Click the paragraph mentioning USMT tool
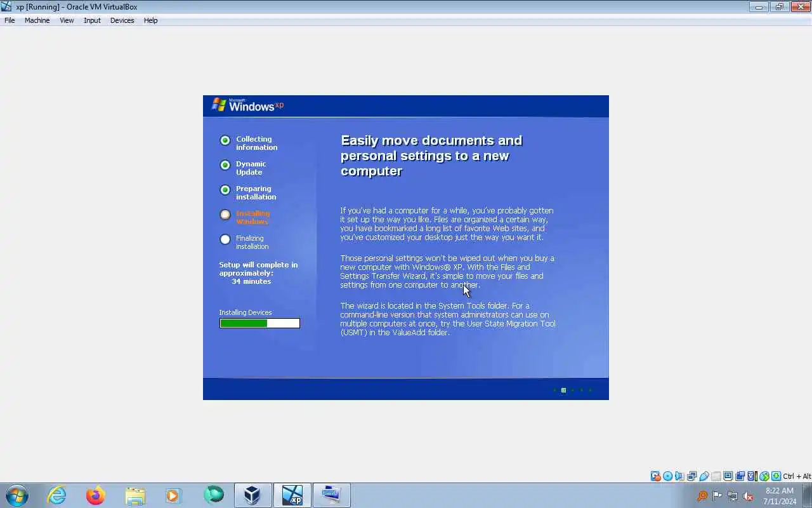Image resolution: width=812 pixels, height=508 pixels. (x=448, y=319)
